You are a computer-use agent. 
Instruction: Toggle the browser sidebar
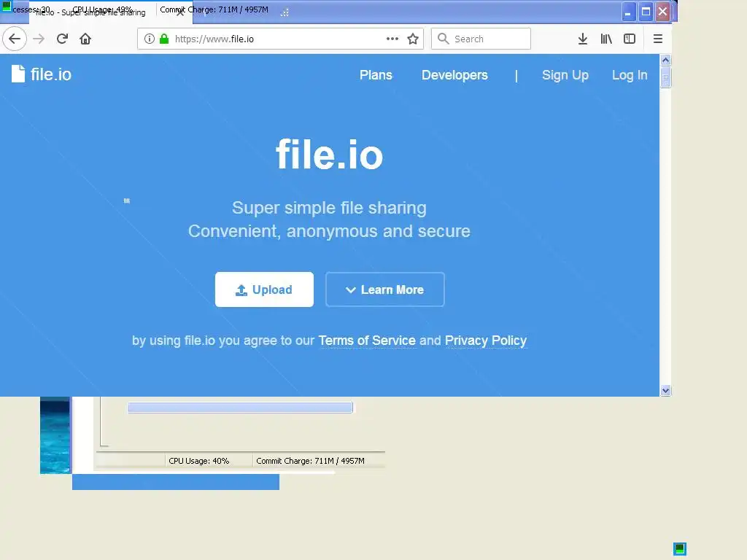tap(630, 39)
